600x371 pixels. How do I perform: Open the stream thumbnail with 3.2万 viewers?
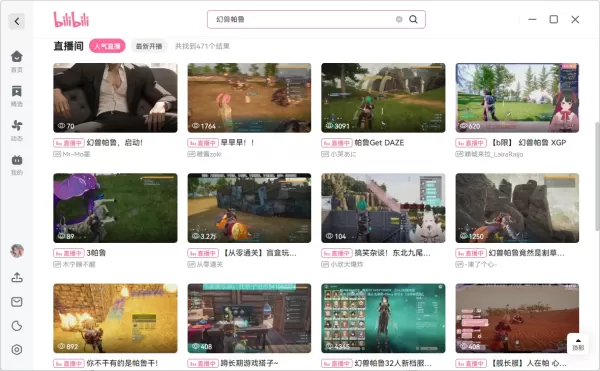click(x=249, y=208)
